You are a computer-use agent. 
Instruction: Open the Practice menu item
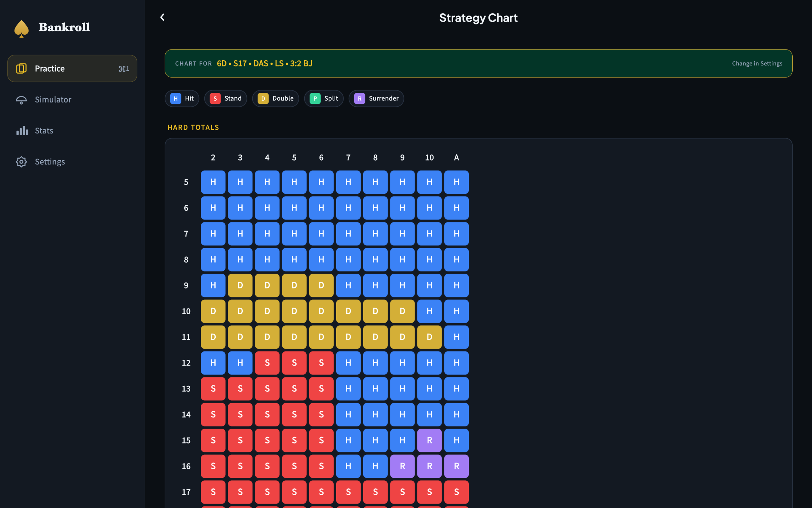[x=72, y=69]
